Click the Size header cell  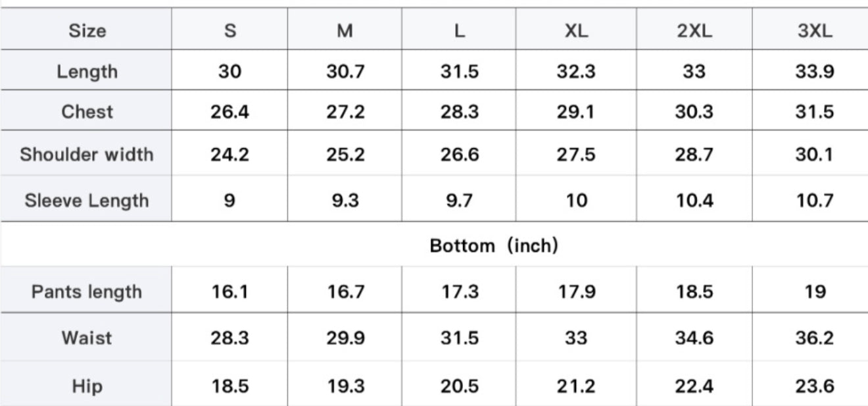[86, 31]
